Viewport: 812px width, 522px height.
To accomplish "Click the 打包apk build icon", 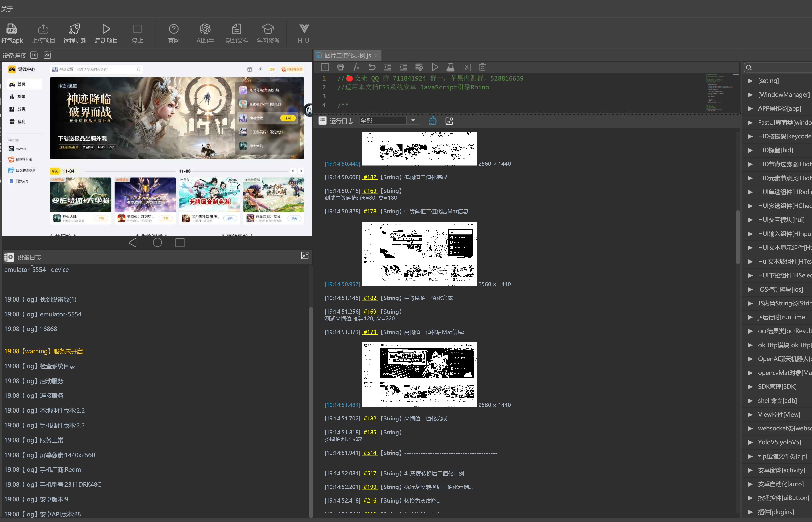I will coord(12,29).
